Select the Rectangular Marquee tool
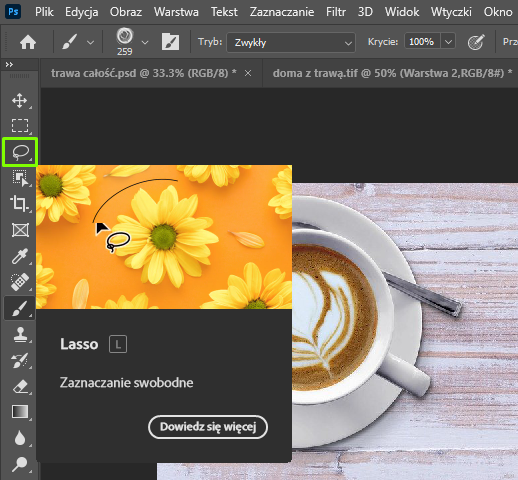 (20, 126)
